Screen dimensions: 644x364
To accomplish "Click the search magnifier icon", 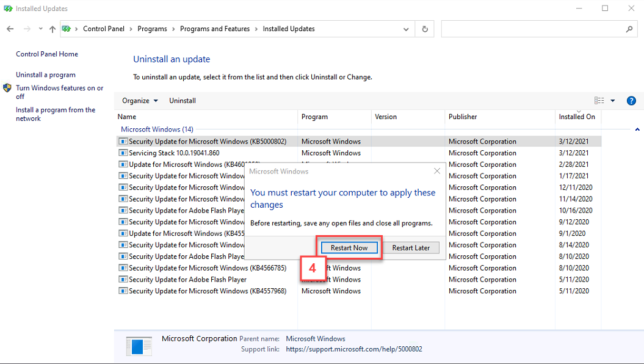I will point(629,29).
